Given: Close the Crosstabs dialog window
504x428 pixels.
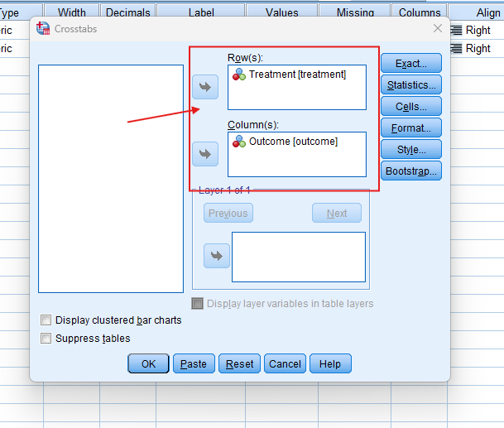Looking at the screenshot, I should coord(438,28).
